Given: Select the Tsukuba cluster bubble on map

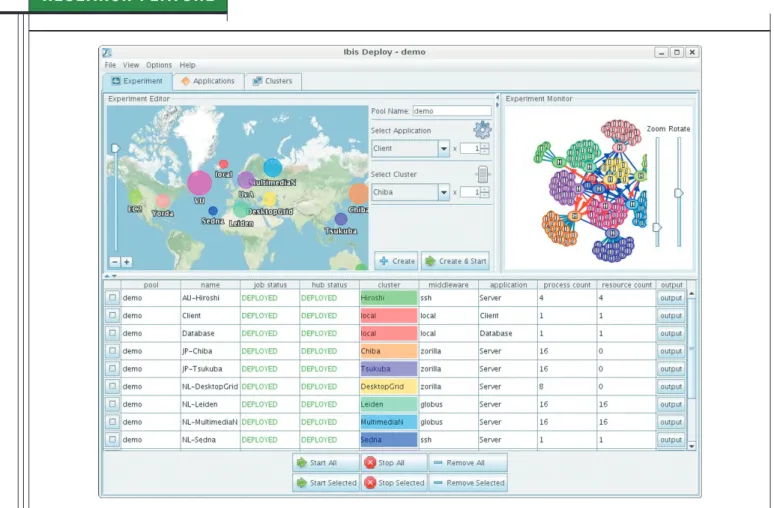Looking at the screenshot, I should [x=341, y=219].
